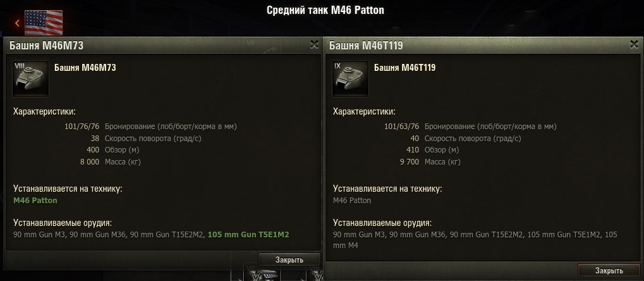Select 90 mm Gun T15E2M2 in M46T119 window
This screenshot has height=281, width=644.
pos(487,235)
